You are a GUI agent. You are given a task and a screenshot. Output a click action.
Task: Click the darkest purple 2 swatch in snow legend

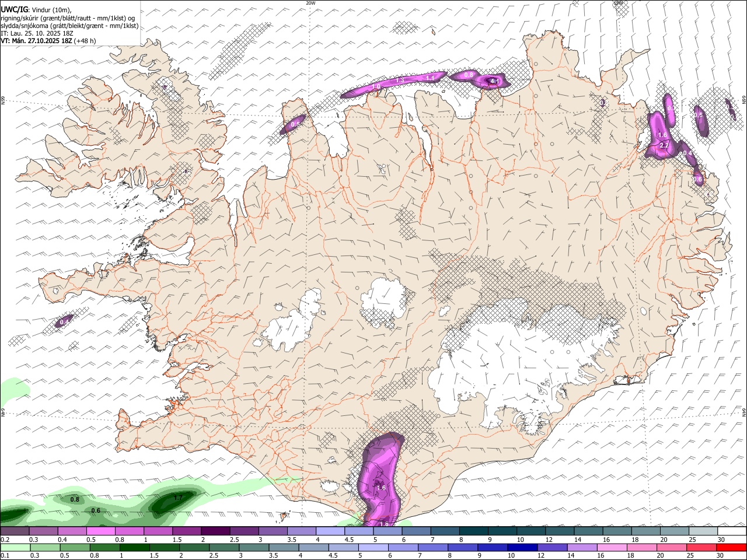pyautogui.click(x=216, y=531)
